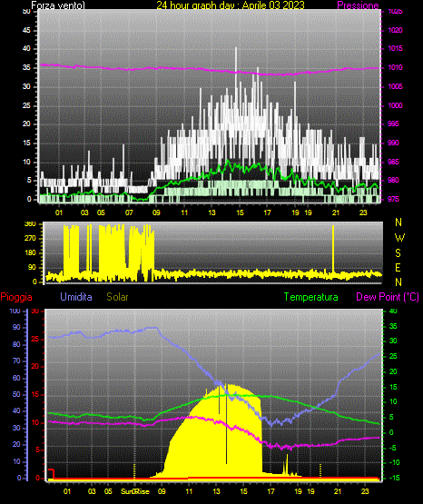Click the 23 hour tick on the bottom graph
Viewport: 423px width, 504px height.
point(365,491)
